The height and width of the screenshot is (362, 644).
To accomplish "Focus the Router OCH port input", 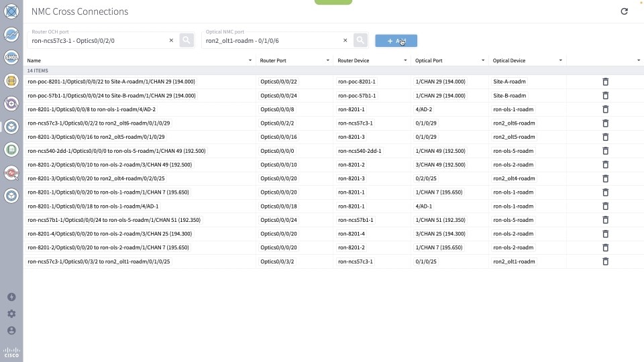I will [x=99, y=41].
